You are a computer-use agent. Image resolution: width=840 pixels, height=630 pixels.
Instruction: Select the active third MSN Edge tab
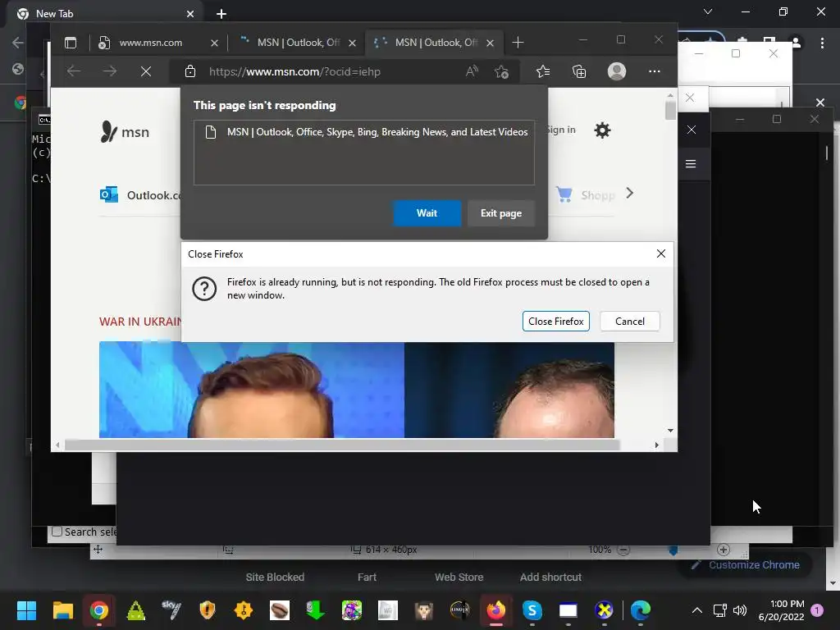[435, 43]
